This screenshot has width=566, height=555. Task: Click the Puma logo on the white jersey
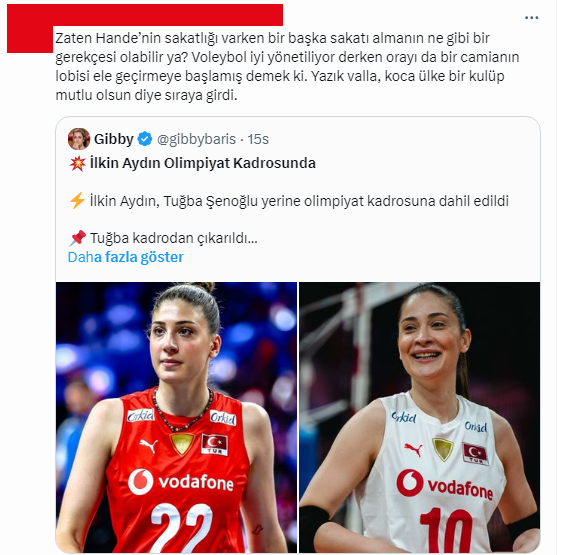click(x=414, y=450)
